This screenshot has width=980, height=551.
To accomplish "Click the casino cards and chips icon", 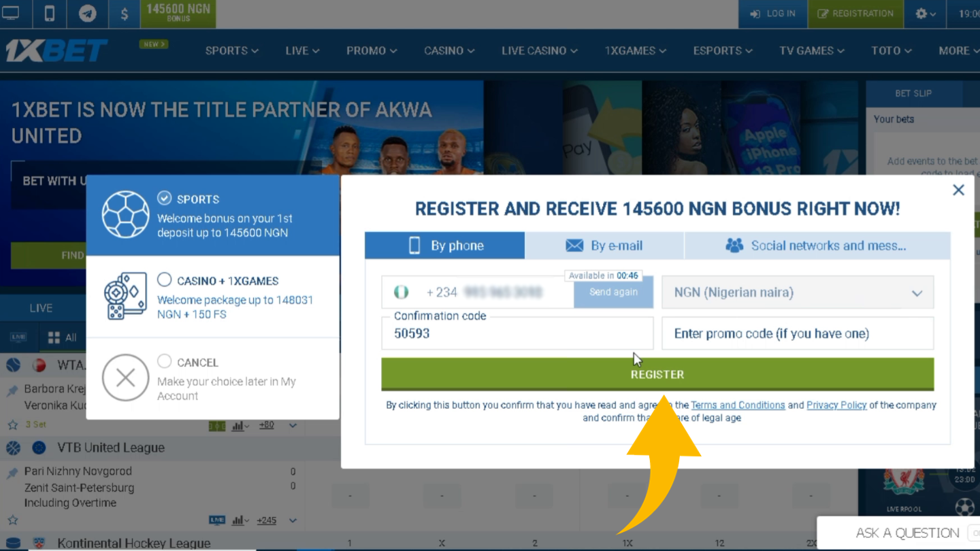I will pos(125,297).
